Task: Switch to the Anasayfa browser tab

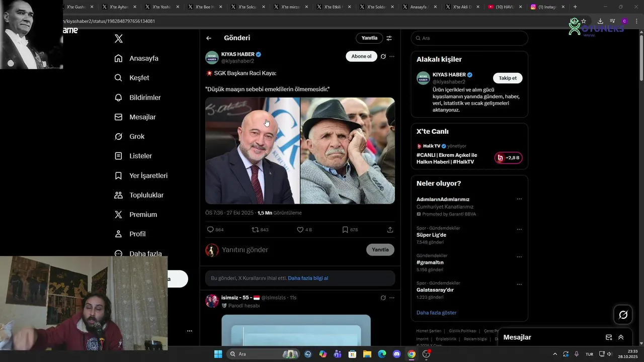Action: (419, 7)
